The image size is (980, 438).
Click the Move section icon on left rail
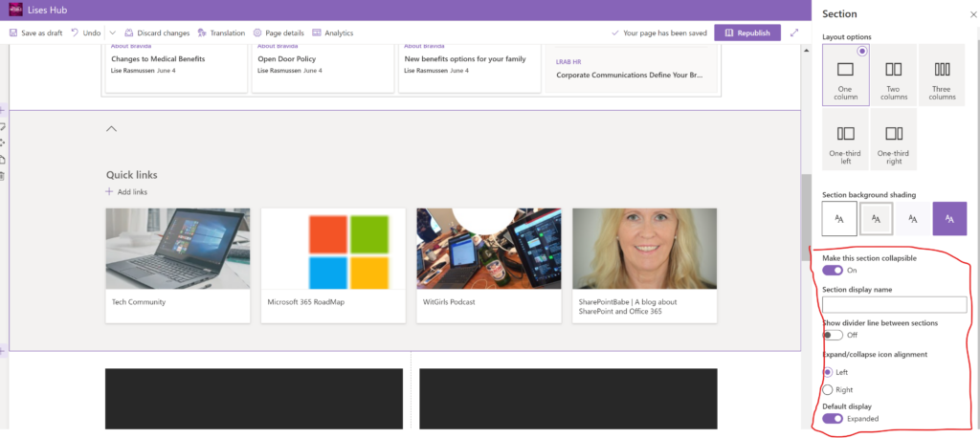point(3,143)
